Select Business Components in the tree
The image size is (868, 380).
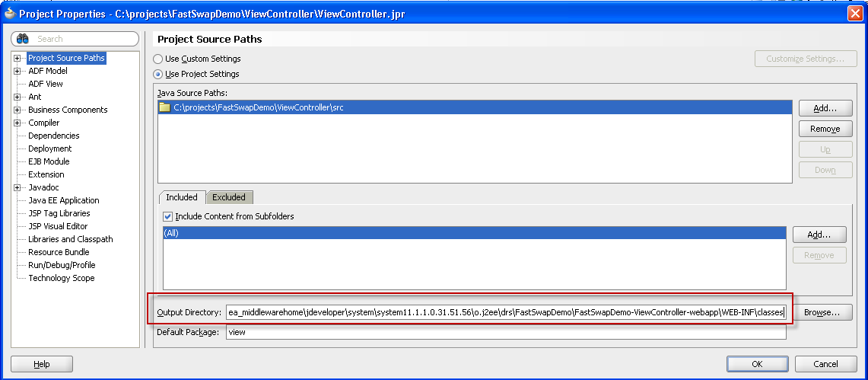(68, 110)
